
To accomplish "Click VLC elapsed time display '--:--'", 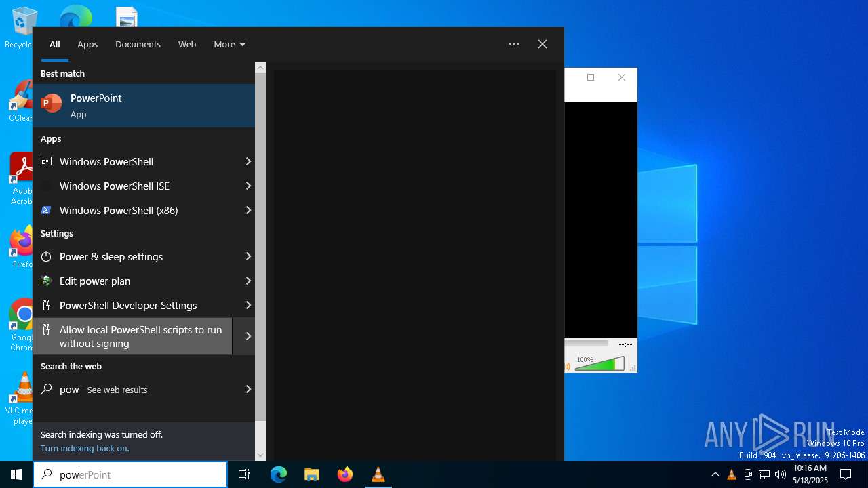I will tap(625, 344).
